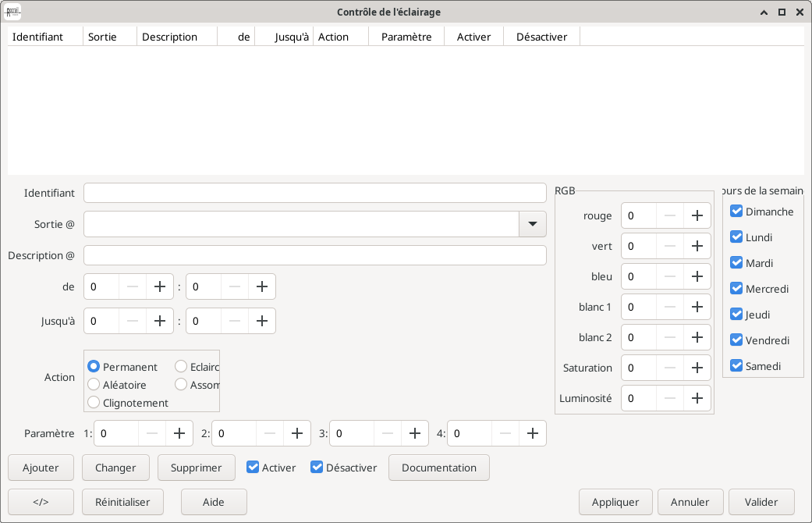
Task: Open the Sortie @ dropdown arrow
Action: pos(532,224)
